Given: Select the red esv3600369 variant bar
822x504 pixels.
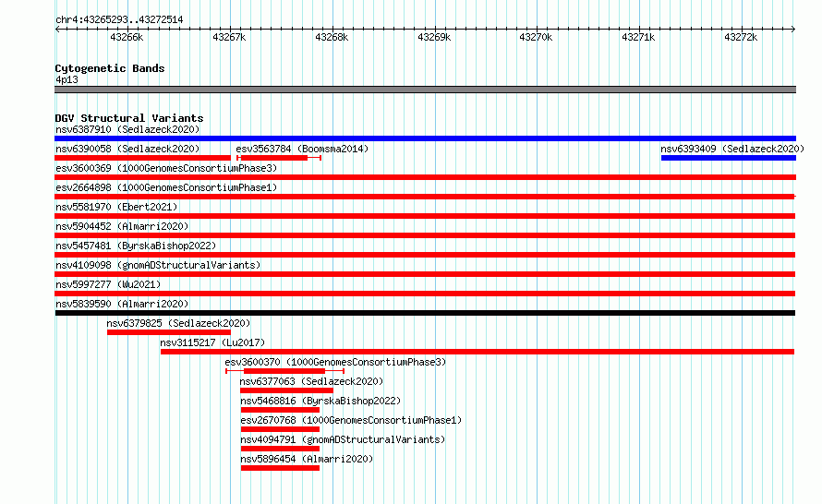Looking at the screenshot, I should coord(425,177).
